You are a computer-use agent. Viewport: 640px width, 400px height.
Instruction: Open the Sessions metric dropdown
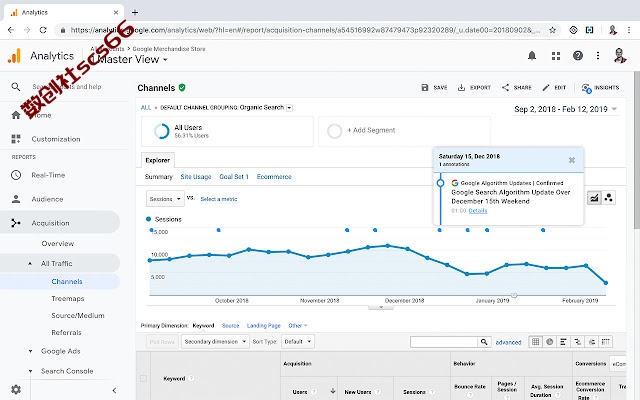tap(165, 199)
